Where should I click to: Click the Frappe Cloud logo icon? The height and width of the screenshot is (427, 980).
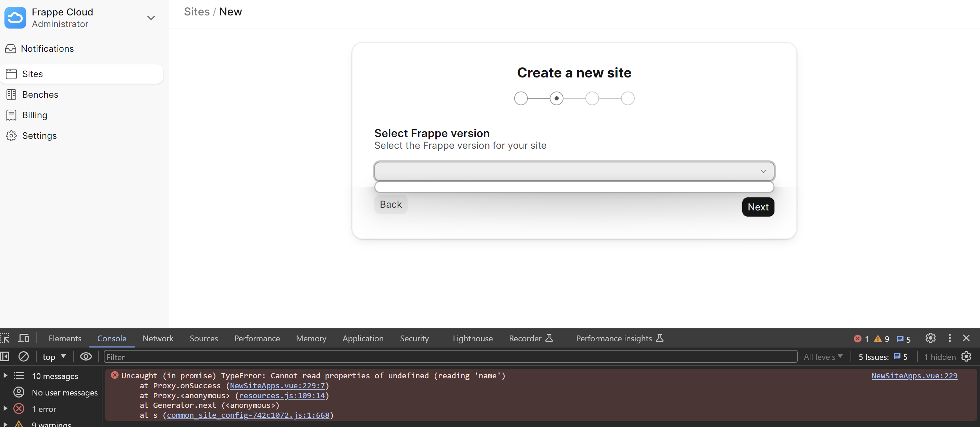pyautogui.click(x=15, y=17)
